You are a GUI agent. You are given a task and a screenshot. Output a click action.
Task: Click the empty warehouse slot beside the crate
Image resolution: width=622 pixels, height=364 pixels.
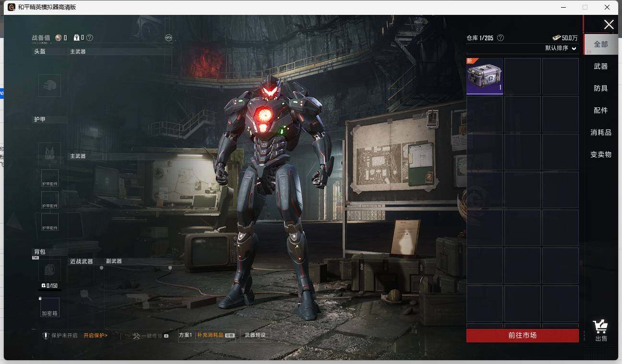coord(523,76)
